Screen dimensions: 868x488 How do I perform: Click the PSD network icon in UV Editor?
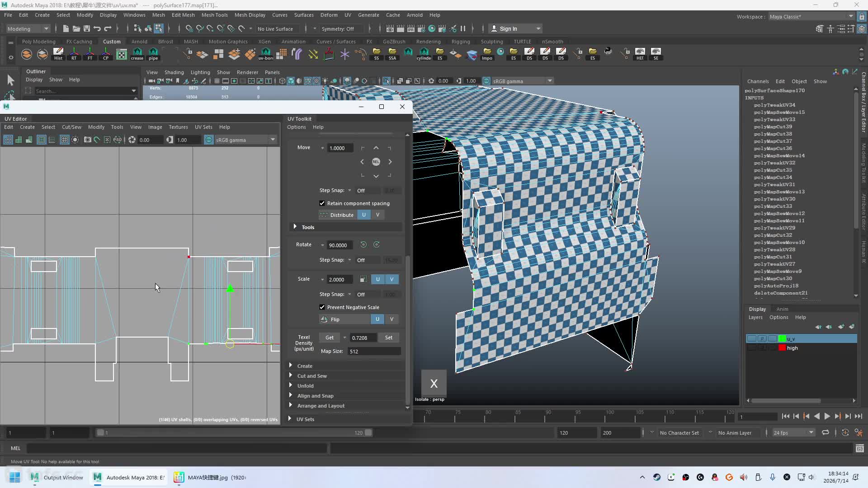[x=118, y=140]
